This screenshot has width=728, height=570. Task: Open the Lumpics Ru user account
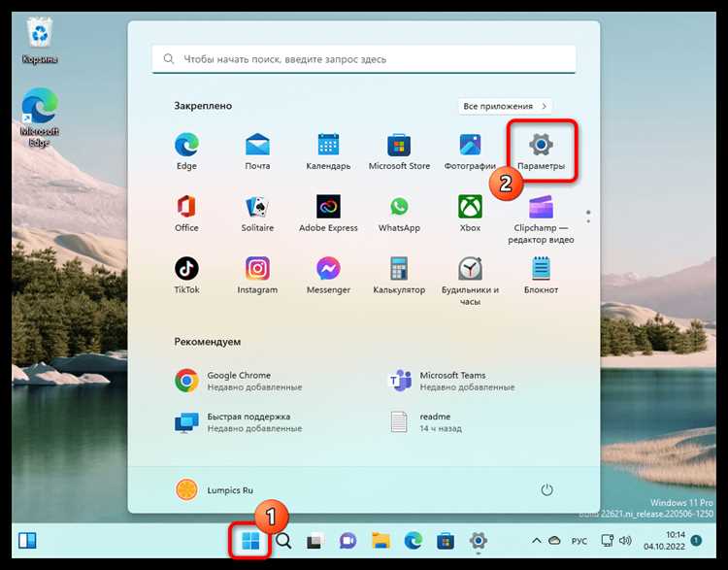coord(215,489)
